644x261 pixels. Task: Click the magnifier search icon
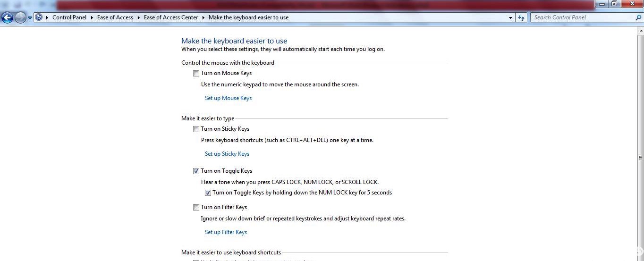tap(639, 17)
